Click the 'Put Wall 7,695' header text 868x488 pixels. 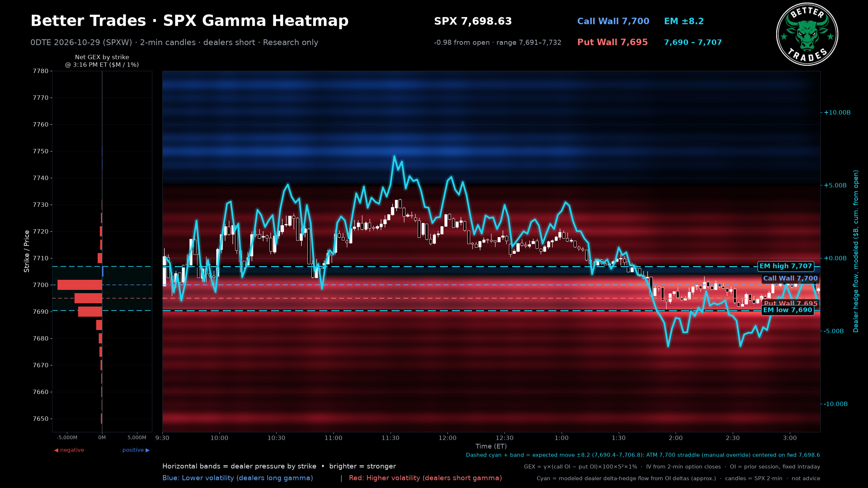click(x=612, y=42)
